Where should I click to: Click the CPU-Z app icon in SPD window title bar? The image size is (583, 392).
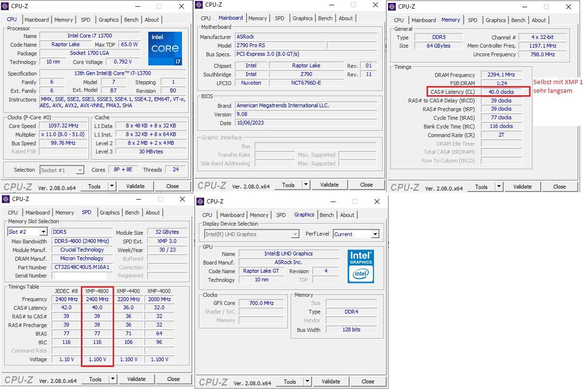point(6,199)
